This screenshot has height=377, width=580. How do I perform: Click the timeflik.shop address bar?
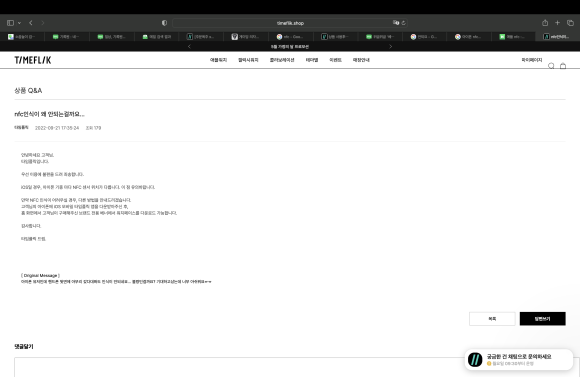290,23
